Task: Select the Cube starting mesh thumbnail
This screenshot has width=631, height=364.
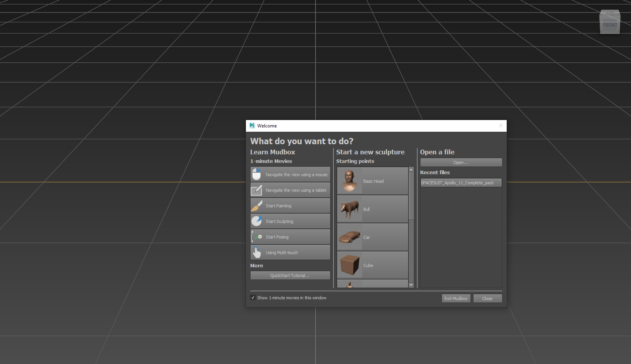Action: click(x=350, y=265)
